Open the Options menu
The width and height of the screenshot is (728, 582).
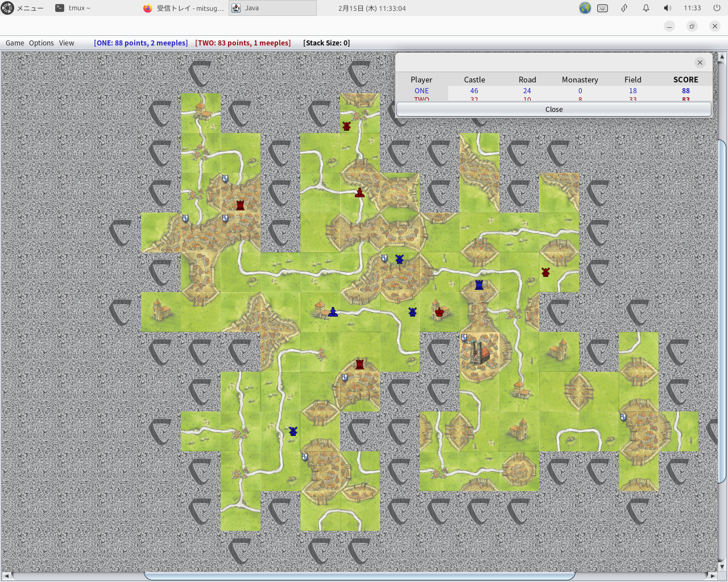(42, 43)
